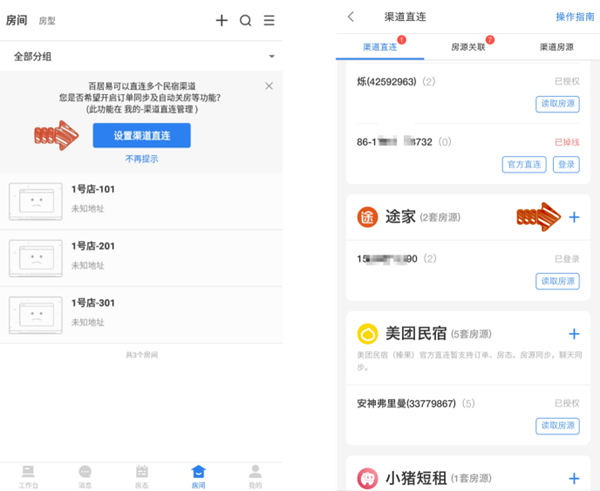The width and height of the screenshot is (600, 491).
Task: Click the 官方直连 button
Action: pos(522,164)
